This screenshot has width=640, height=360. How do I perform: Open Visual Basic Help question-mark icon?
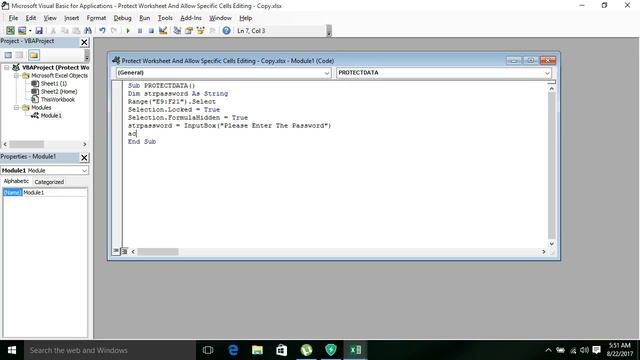tap(226, 31)
